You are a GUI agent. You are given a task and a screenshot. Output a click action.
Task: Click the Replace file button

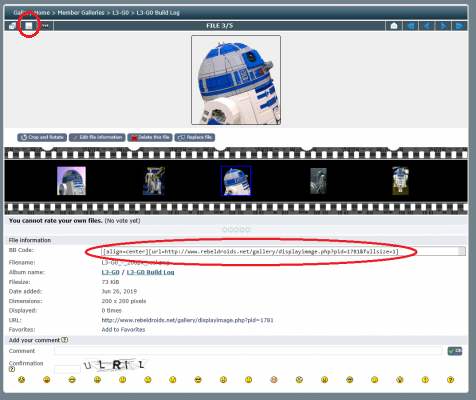pyautogui.click(x=195, y=137)
